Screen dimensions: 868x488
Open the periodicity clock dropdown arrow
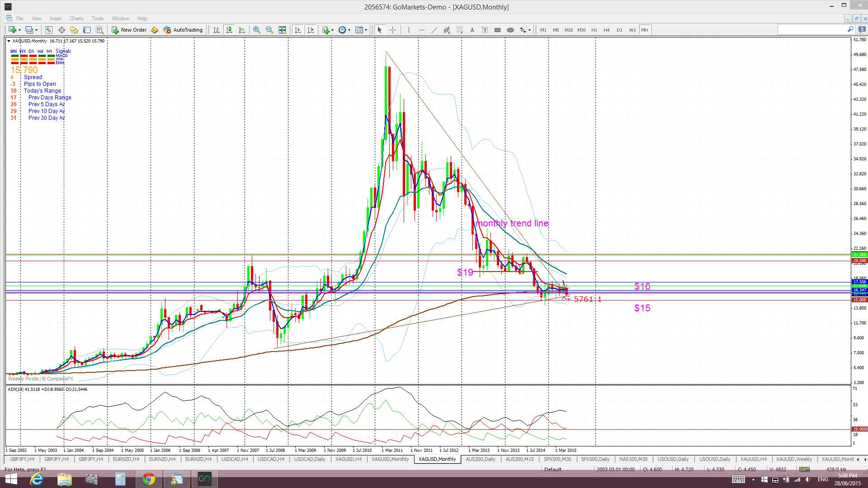(349, 30)
